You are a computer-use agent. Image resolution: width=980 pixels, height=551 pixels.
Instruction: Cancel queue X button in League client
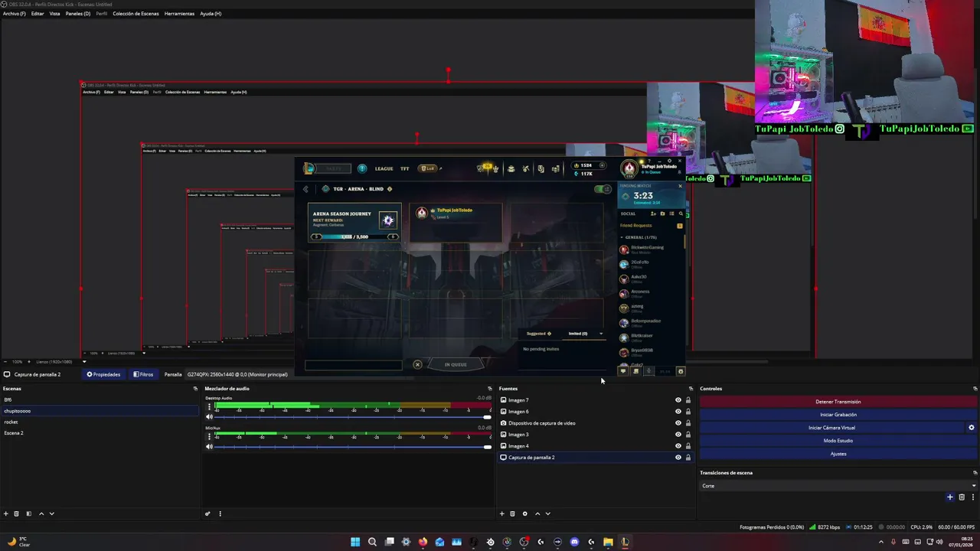point(417,364)
